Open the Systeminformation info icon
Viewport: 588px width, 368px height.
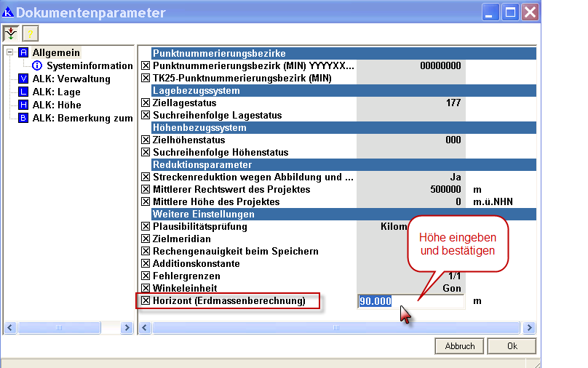point(38,66)
